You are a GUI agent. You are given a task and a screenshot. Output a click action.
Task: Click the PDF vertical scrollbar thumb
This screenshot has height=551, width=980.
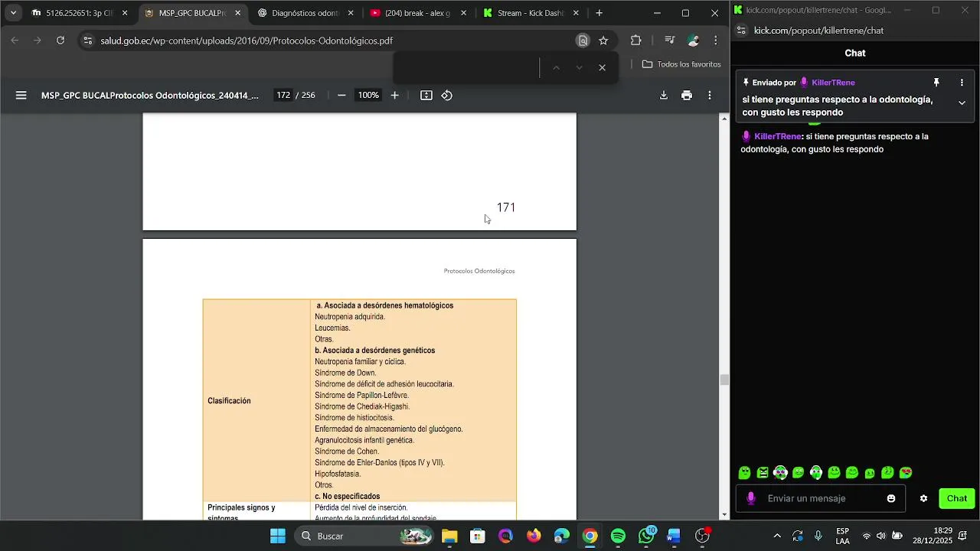(x=724, y=380)
